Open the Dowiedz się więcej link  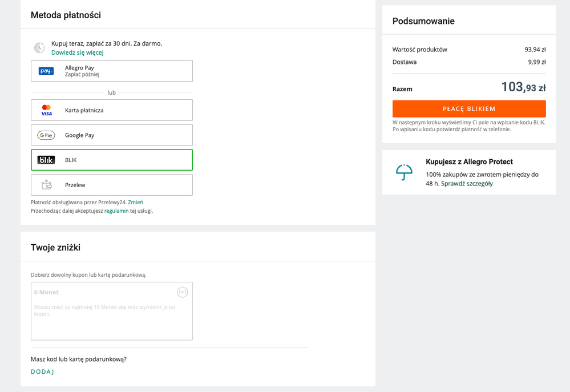coord(78,52)
